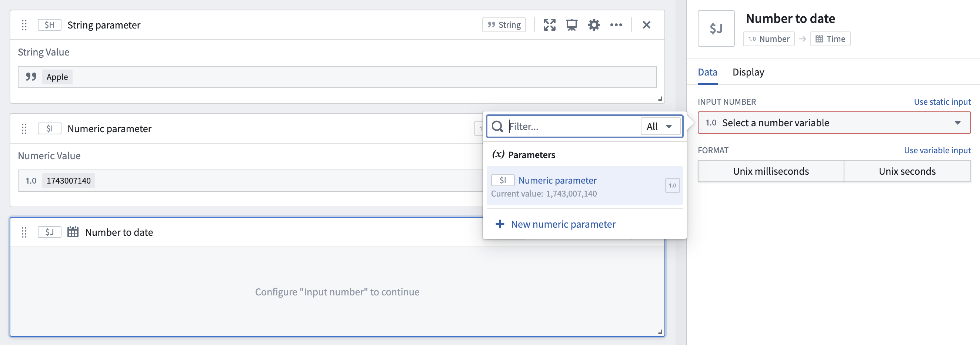Open Select a number variable dropdown
The width and height of the screenshot is (980, 345).
click(834, 123)
